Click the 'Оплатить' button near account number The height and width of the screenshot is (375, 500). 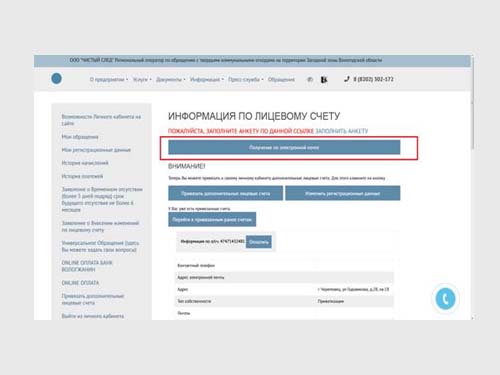[259, 242]
